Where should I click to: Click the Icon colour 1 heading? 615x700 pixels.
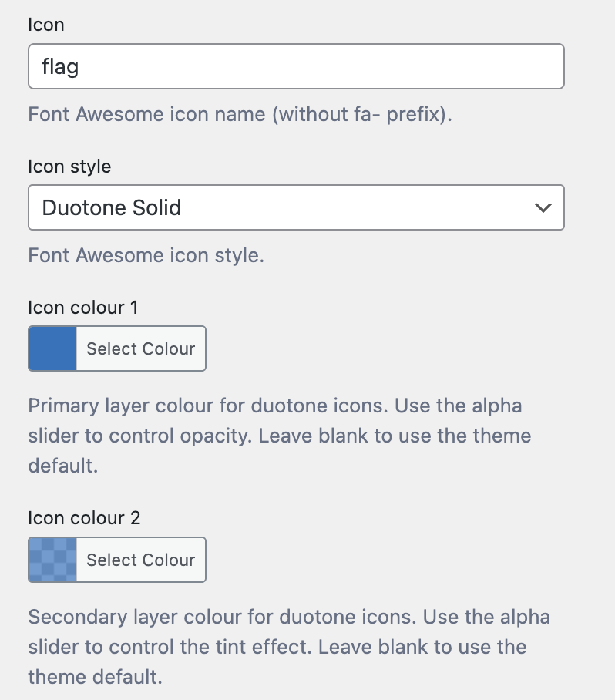pyautogui.click(x=82, y=308)
